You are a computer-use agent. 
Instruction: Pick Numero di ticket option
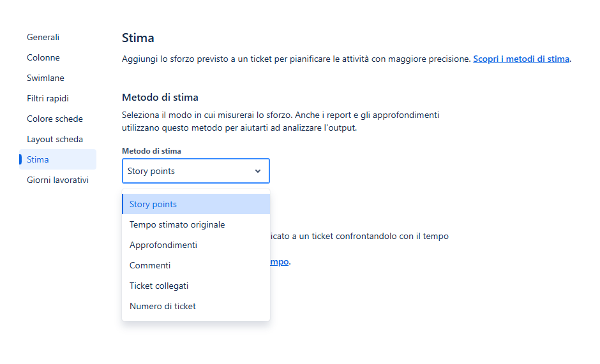coord(196,306)
